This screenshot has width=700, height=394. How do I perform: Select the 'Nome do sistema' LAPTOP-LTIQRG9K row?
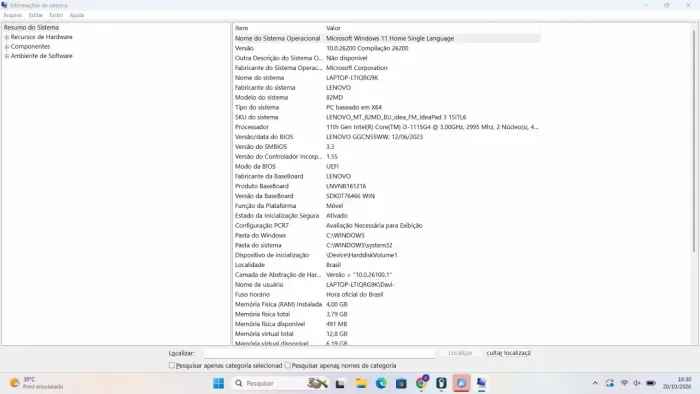pyautogui.click(x=387, y=78)
